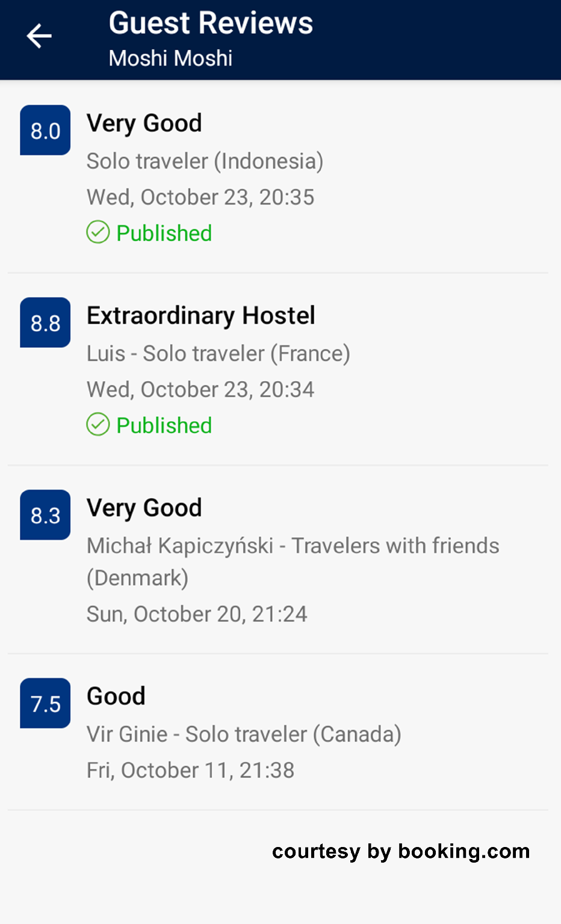The image size is (561, 924).
Task: Select Vir Ginie - Solo traveler (Canada)
Action: point(244,735)
